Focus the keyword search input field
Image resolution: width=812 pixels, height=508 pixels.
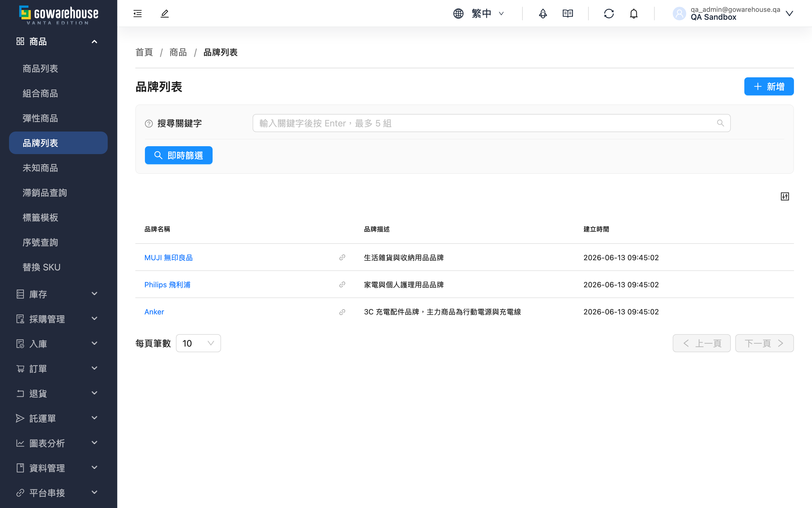point(491,123)
